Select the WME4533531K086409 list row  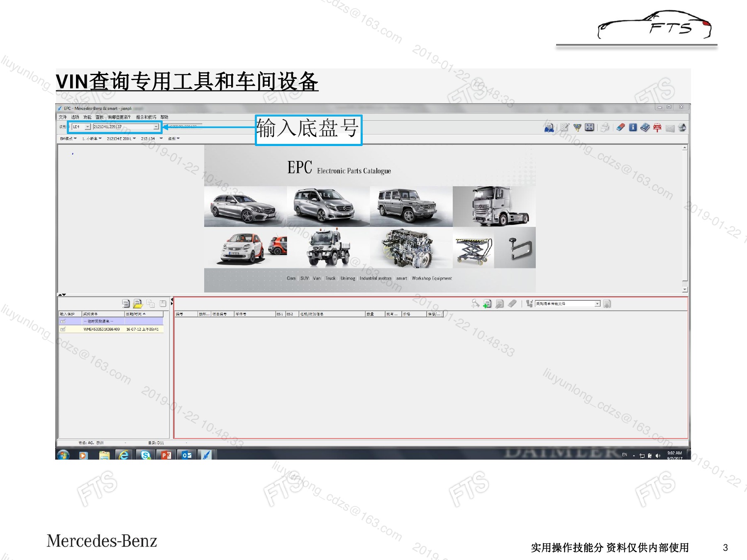[x=111, y=329]
